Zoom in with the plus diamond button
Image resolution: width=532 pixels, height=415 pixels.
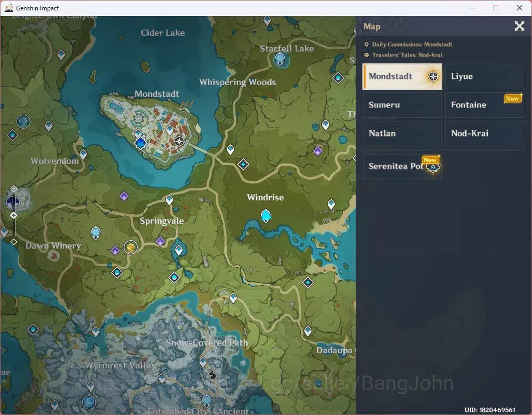pos(13,189)
